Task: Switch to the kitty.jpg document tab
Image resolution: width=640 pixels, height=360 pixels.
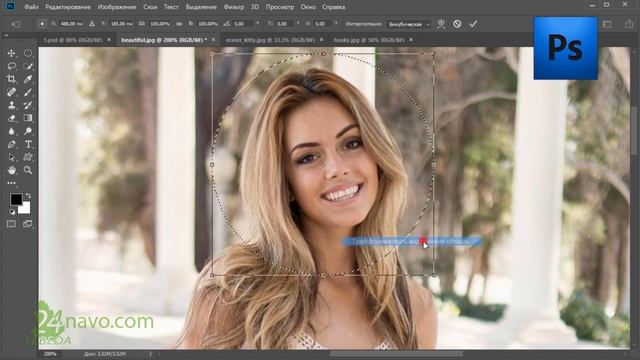Action: 270,40
